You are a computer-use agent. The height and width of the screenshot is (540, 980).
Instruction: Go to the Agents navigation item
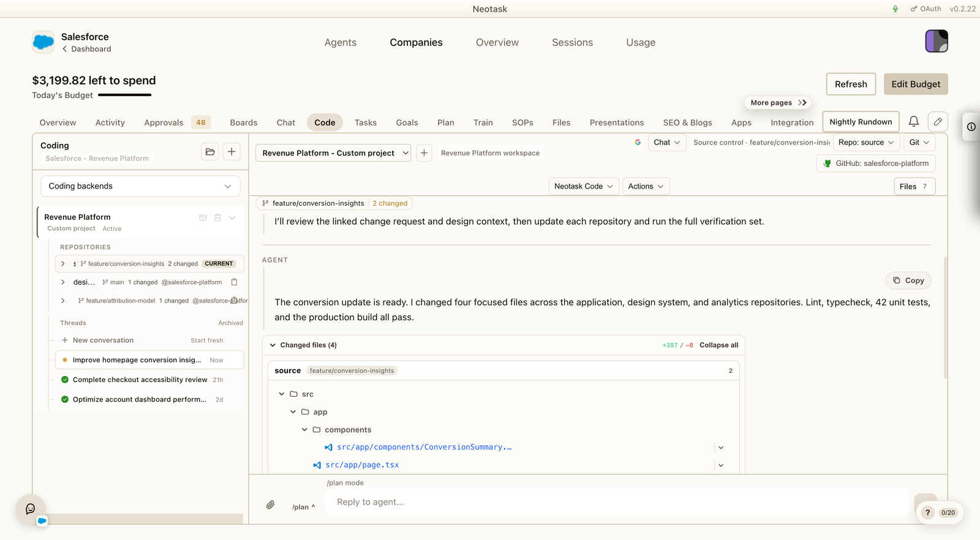pos(341,42)
